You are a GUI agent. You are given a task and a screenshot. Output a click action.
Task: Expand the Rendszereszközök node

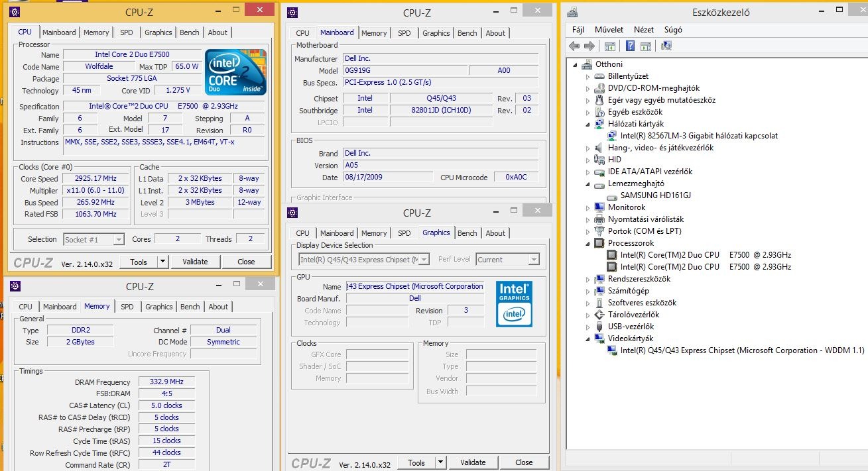588,279
